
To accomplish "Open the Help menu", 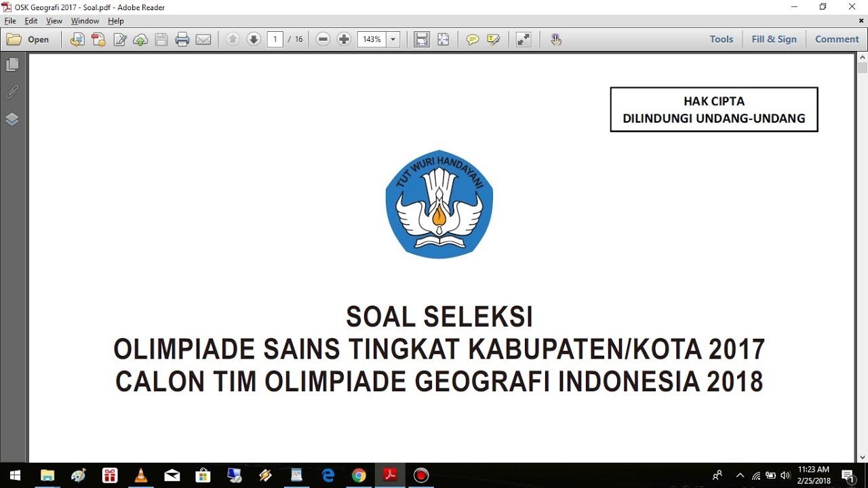I will (x=116, y=21).
